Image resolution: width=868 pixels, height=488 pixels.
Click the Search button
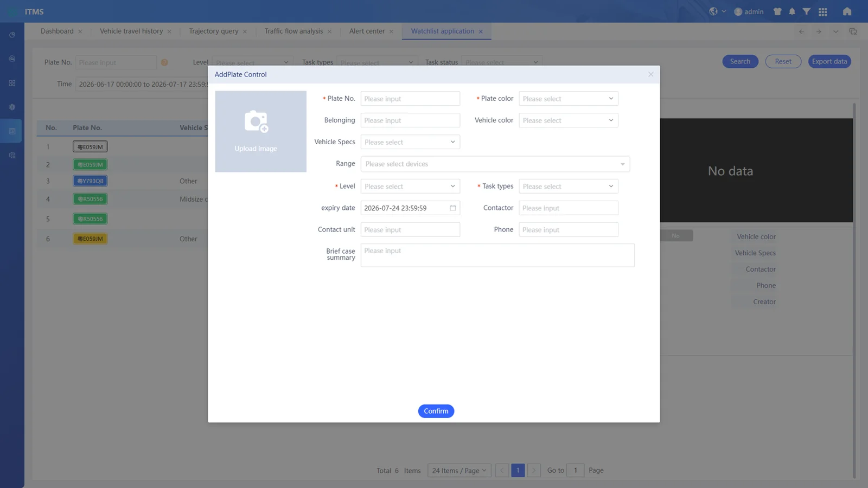740,61
